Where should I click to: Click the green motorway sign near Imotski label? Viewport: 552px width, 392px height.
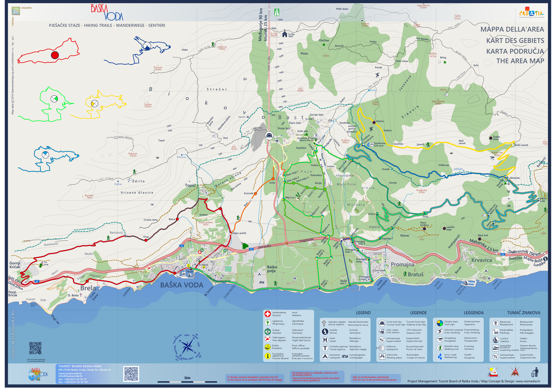click(x=277, y=12)
